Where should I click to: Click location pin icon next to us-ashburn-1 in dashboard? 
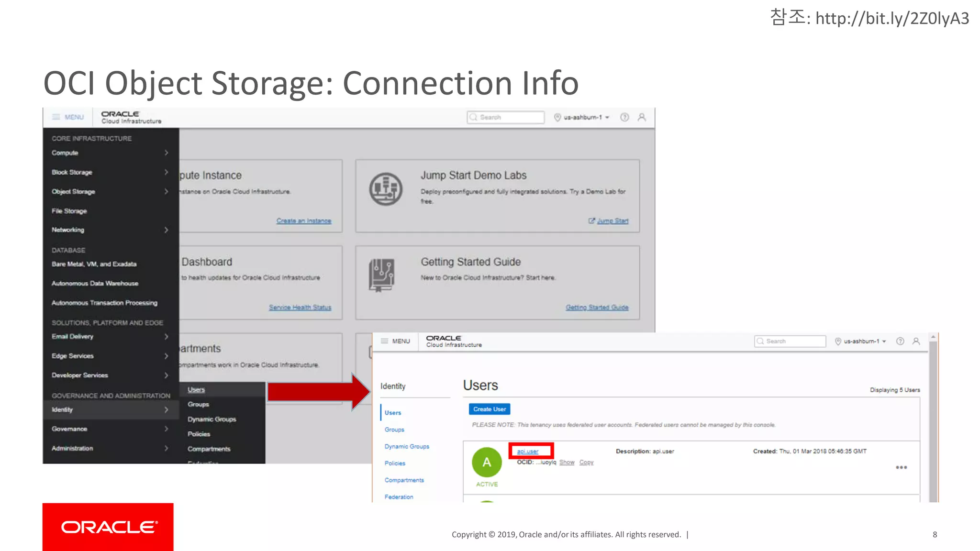[x=557, y=117]
